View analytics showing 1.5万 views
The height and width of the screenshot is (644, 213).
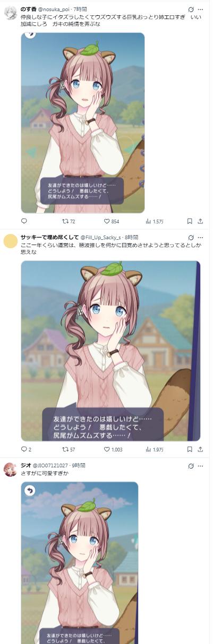click(154, 221)
